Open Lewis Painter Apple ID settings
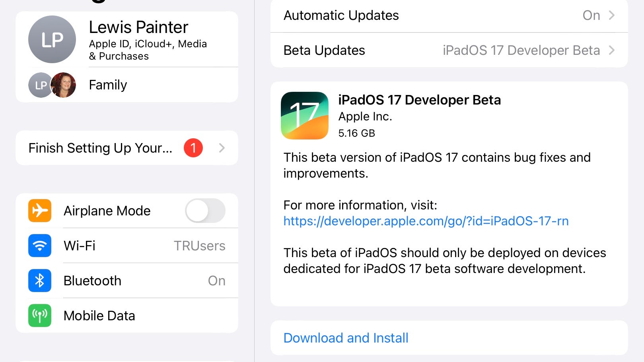 [127, 39]
